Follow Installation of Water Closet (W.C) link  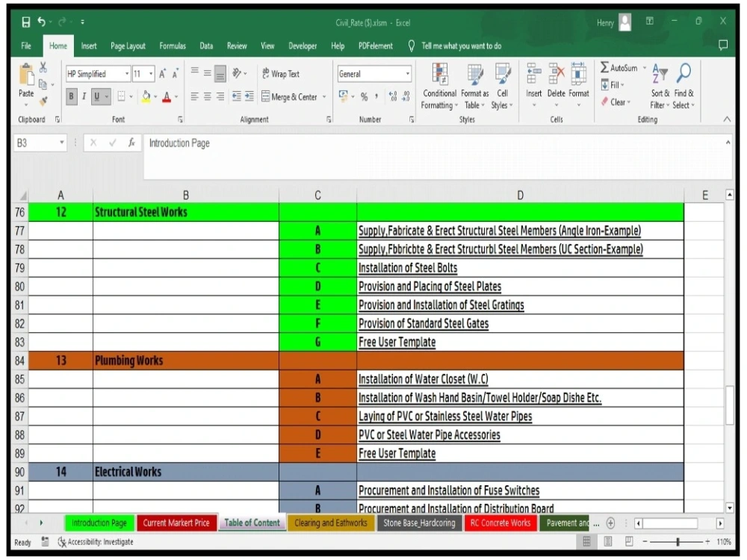(424, 379)
